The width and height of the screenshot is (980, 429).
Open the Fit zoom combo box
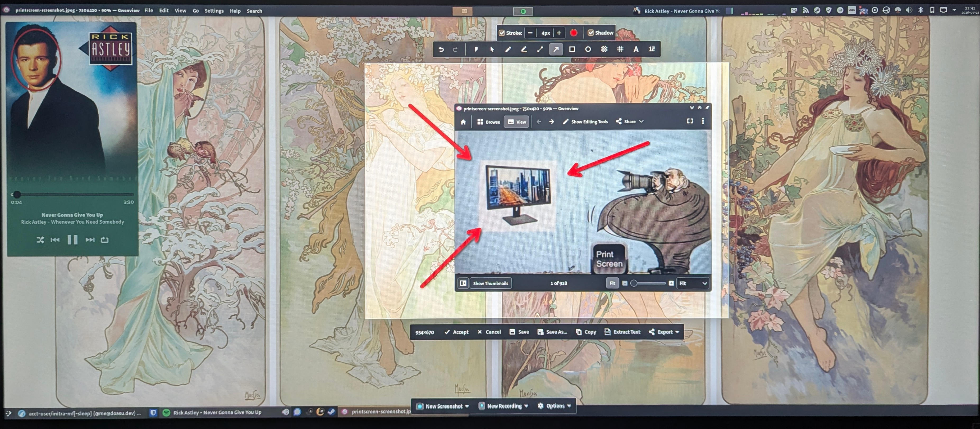pyautogui.click(x=693, y=283)
